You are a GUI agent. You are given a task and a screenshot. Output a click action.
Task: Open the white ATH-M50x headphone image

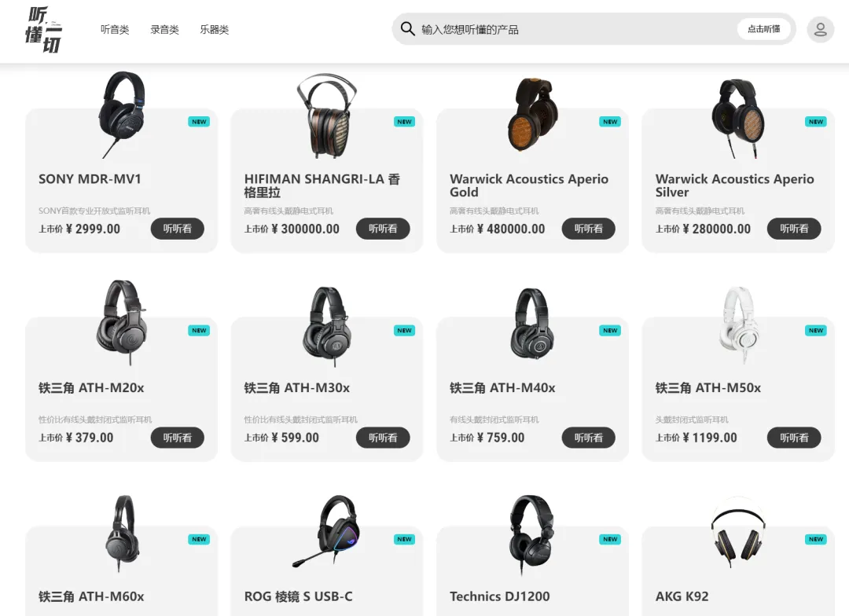(738, 325)
